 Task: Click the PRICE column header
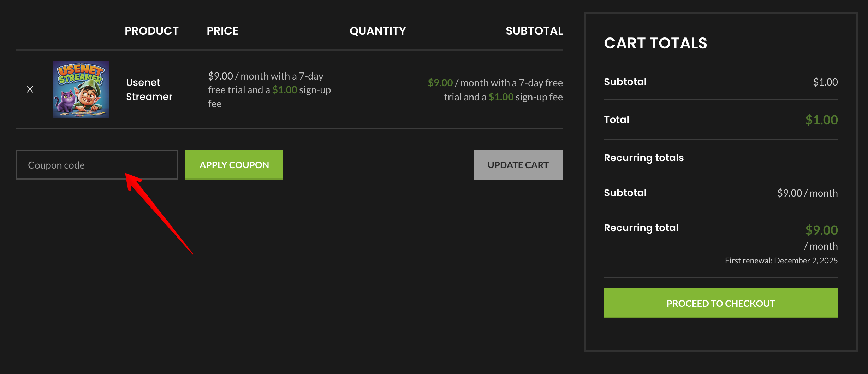(222, 31)
